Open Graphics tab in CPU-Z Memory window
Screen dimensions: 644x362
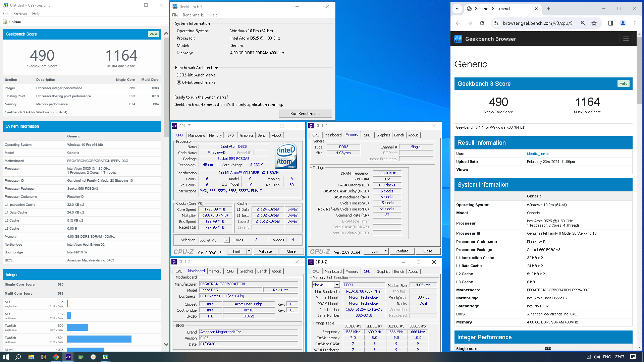[x=383, y=135]
